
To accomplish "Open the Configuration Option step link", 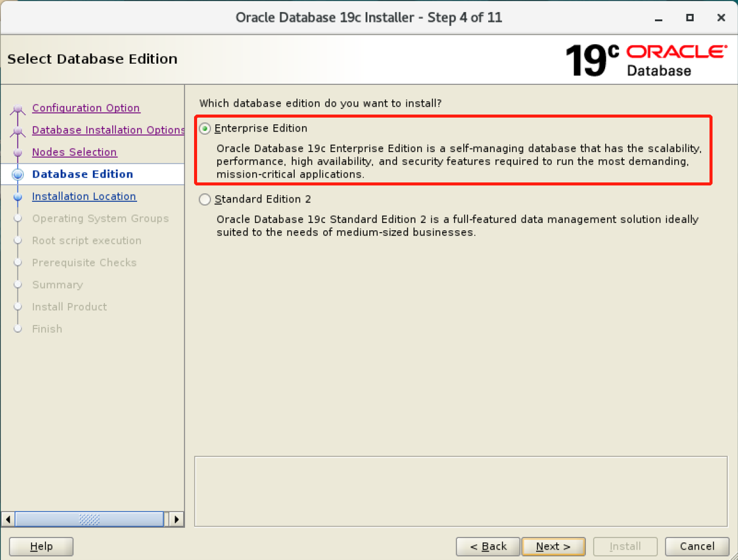I will point(86,108).
